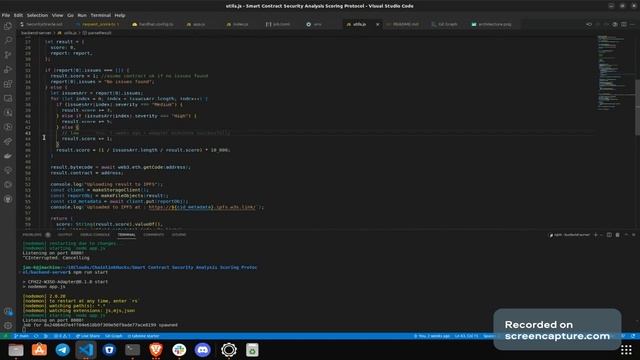640x360 pixels.
Task: Open the Remote Explorer view
Action: [x=8, y=98]
